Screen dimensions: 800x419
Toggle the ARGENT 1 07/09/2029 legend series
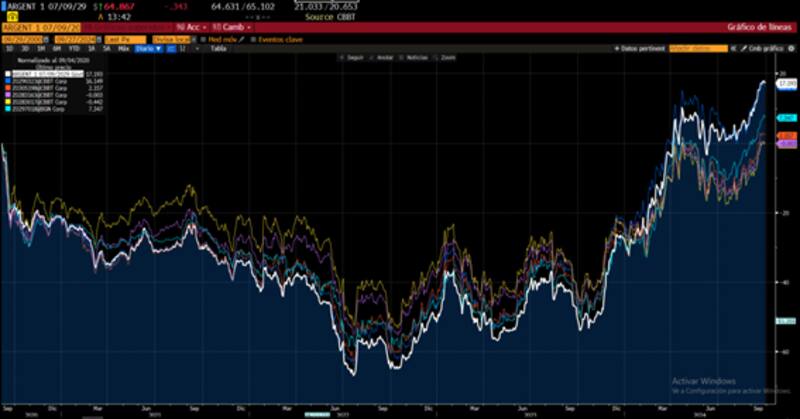pos(40,73)
